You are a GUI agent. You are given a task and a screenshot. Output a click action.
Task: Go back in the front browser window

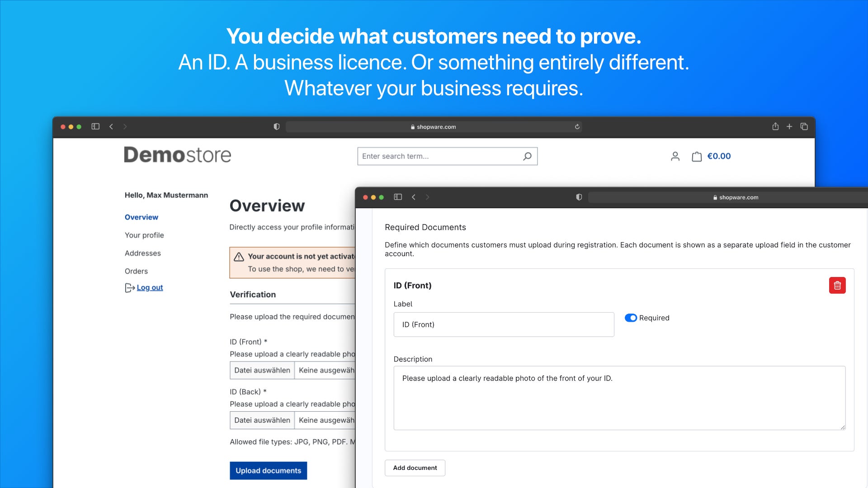click(x=414, y=197)
